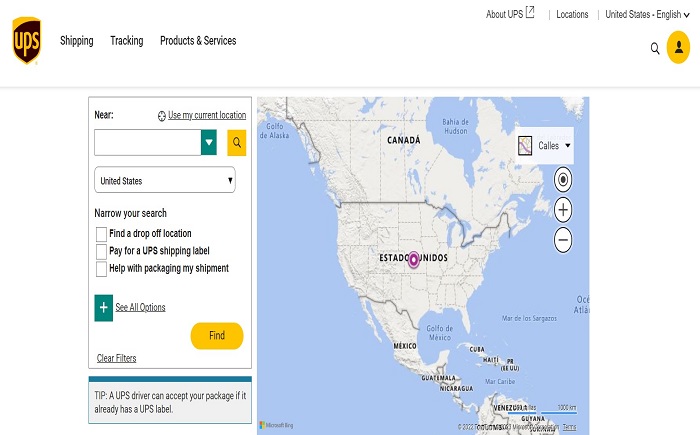The height and width of the screenshot is (435, 700).
Task: Enable Pay for a UPS shipping label
Action: coord(101,251)
